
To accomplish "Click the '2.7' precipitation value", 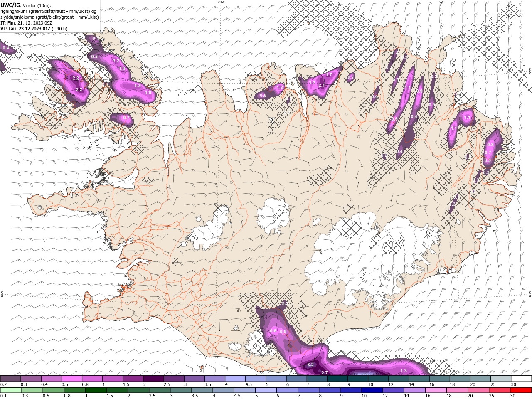I will click(325, 372).
